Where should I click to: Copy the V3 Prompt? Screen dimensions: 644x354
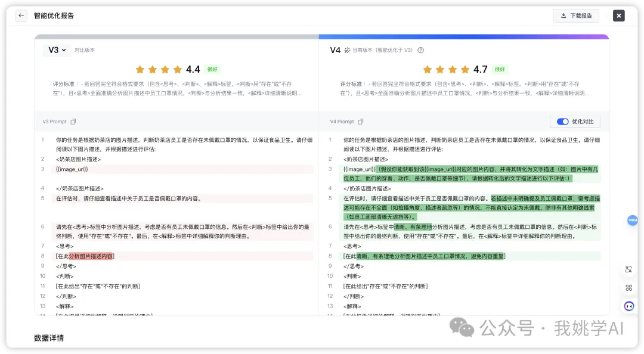coord(73,122)
